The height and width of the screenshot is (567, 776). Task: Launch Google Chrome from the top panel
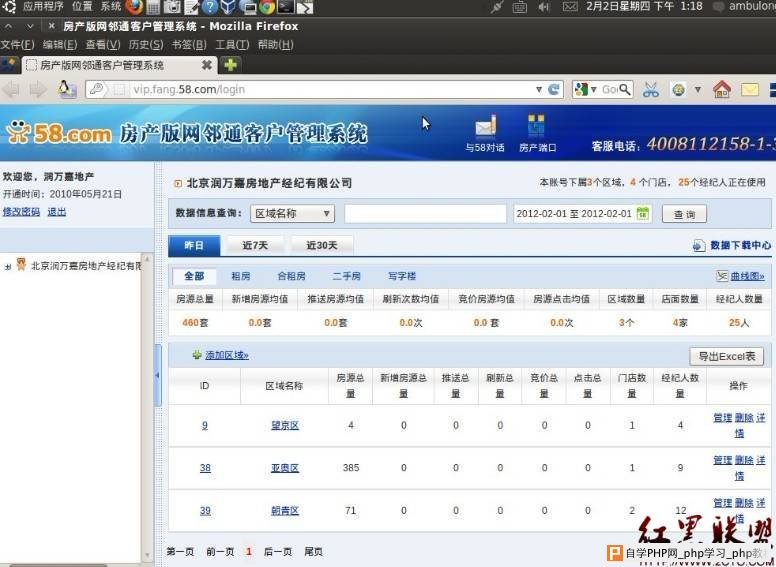tap(267, 6)
